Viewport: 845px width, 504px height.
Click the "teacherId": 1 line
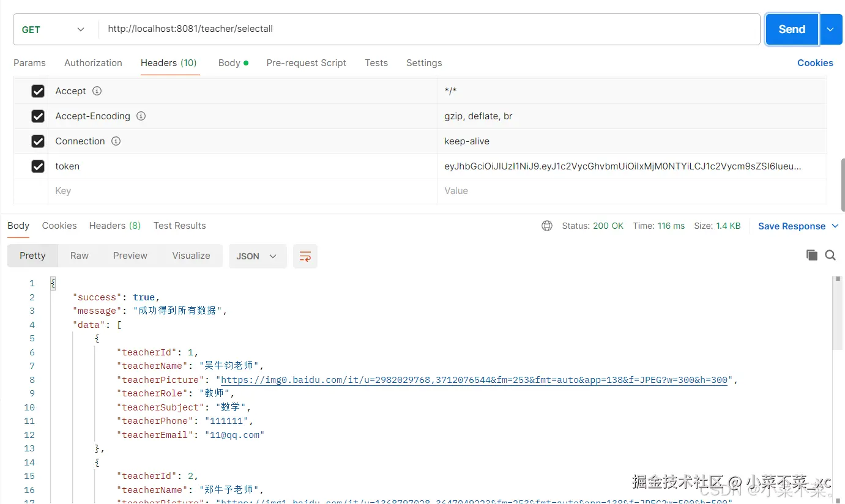click(158, 352)
